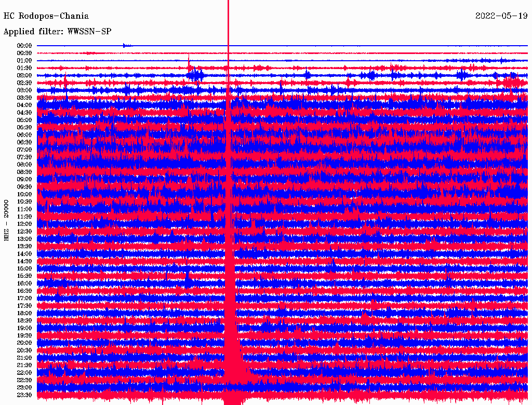Image resolution: width=532 pixels, height=405 pixels.
Task: Click the 15:30 trace label
Action: coord(24,276)
